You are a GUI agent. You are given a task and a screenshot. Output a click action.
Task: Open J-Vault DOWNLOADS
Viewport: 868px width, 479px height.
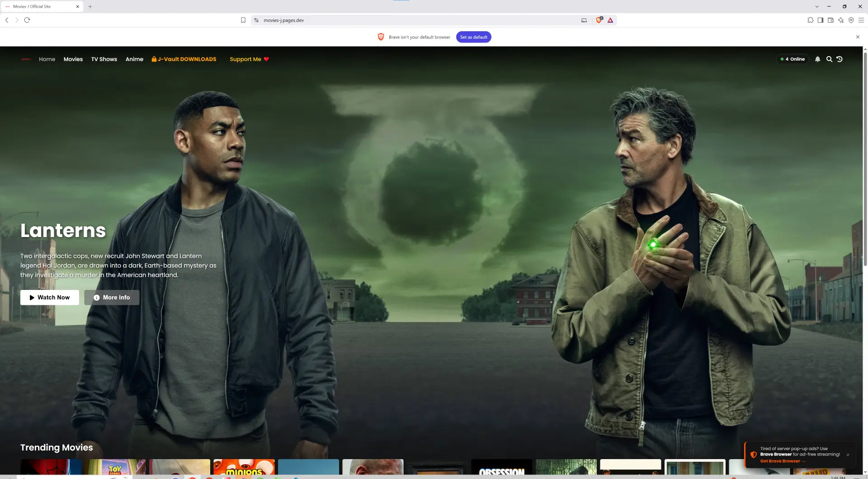[x=184, y=59]
